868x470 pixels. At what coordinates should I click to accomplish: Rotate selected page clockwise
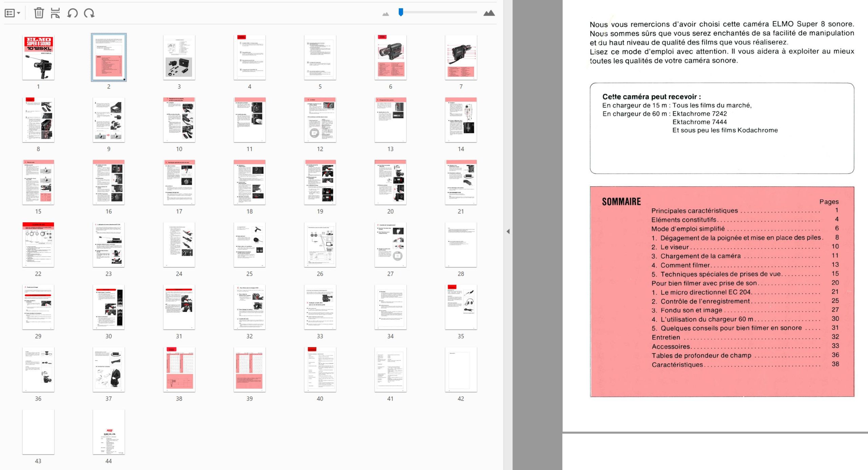click(x=89, y=13)
